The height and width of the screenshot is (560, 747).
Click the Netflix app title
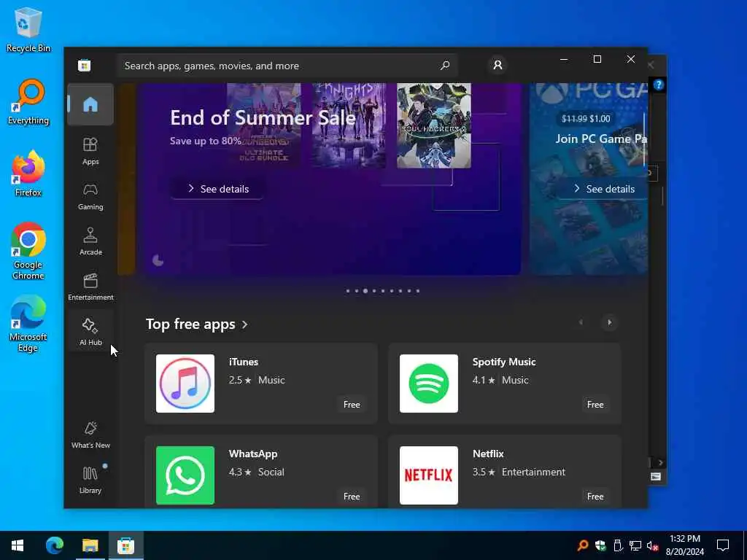click(488, 454)
